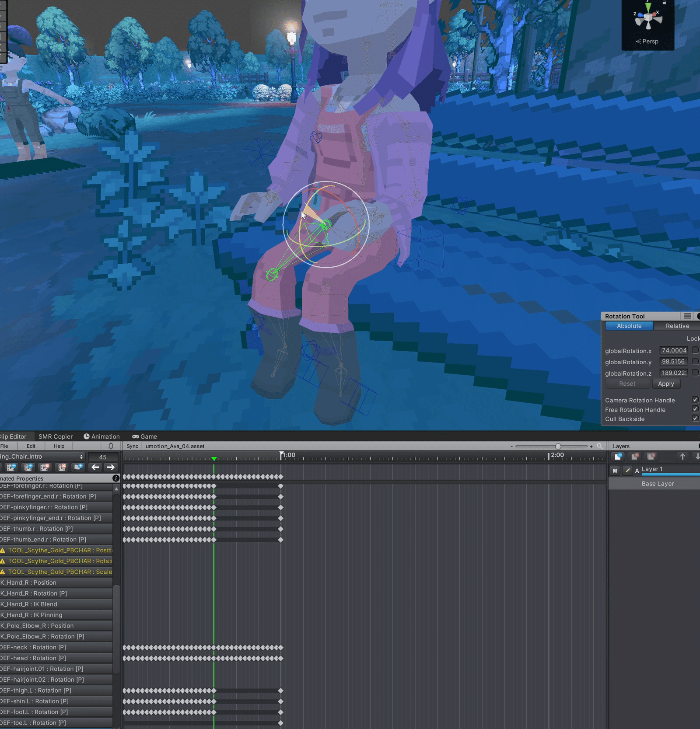Click the first film-strip add clip icon

tap(11, 467)
